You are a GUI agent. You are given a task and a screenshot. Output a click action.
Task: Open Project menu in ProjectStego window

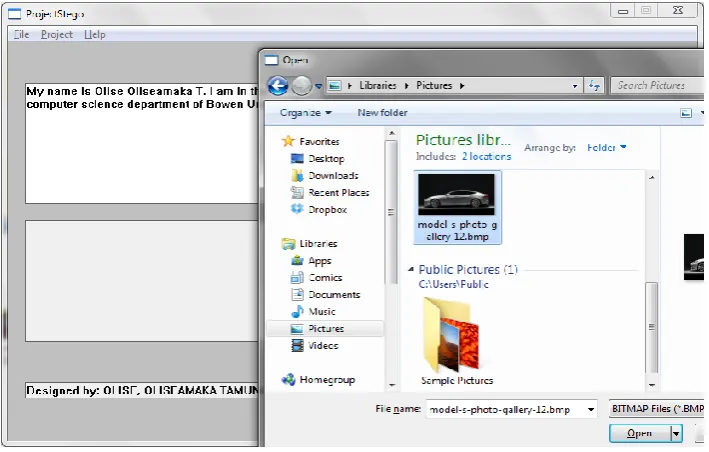57,34
